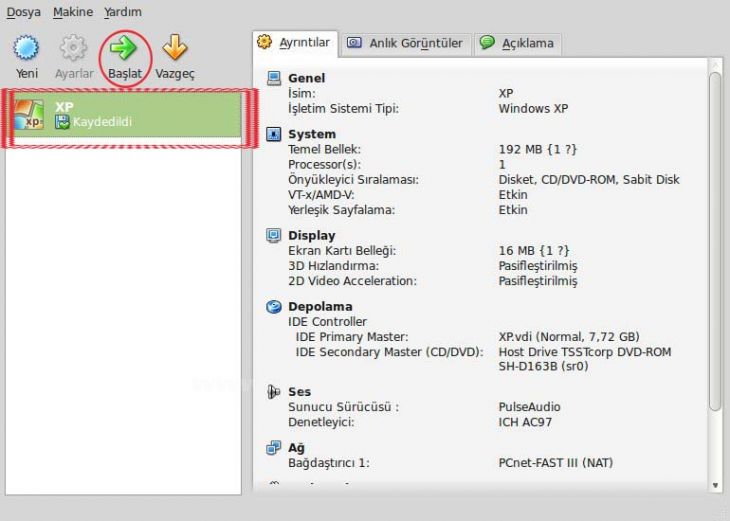Click the Ağ section network icon

[274, 448]
